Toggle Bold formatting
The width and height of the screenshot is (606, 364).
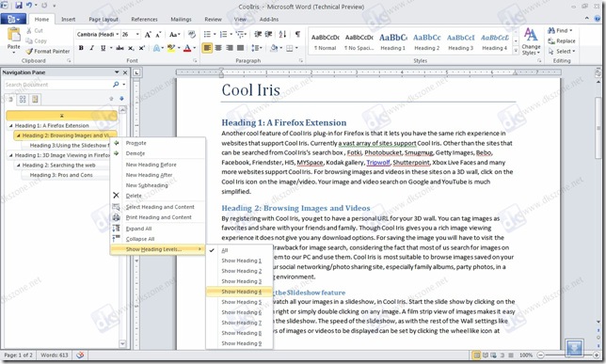(x=81, y=48)
